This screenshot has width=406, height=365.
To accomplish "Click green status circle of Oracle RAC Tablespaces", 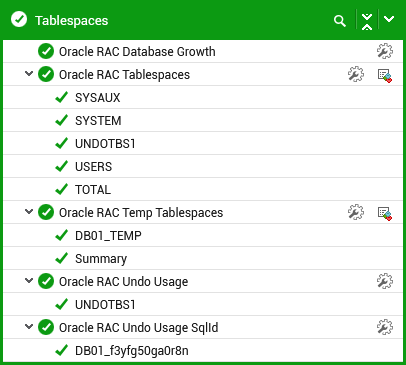I will point(46,74).
